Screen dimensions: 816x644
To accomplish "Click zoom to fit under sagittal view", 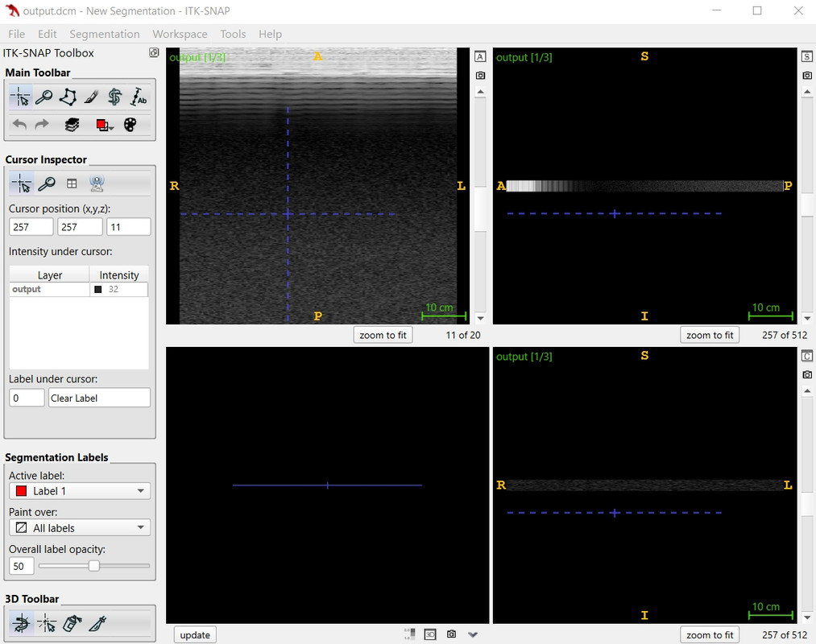I will [710, 335].
